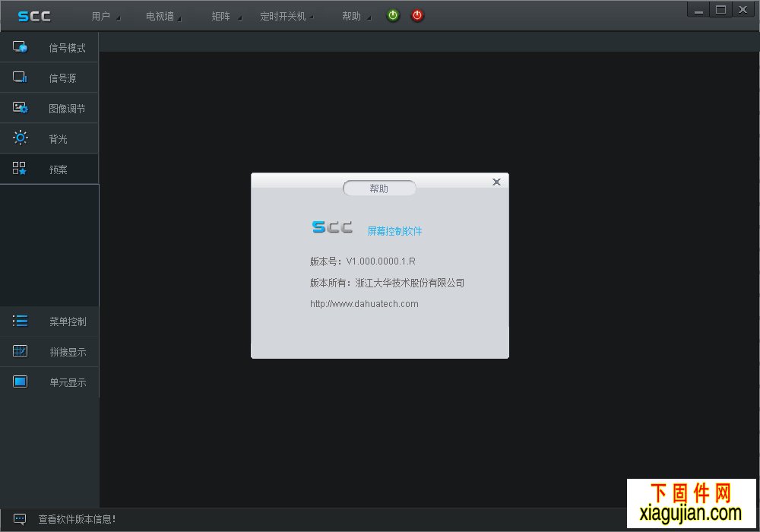Select the 单元显示 screen icon

(x=20, y=382)
